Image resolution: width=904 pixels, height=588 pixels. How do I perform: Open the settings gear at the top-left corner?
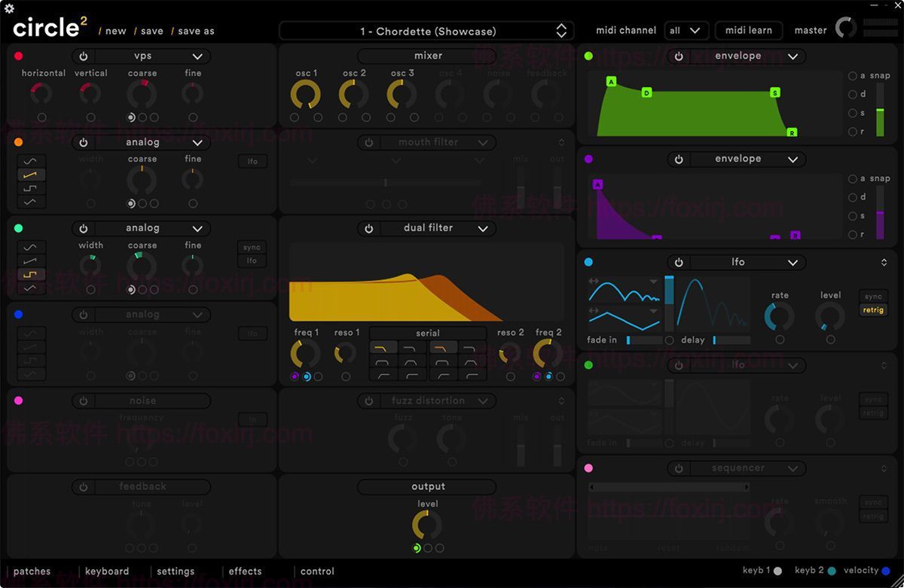click(9, 8)
